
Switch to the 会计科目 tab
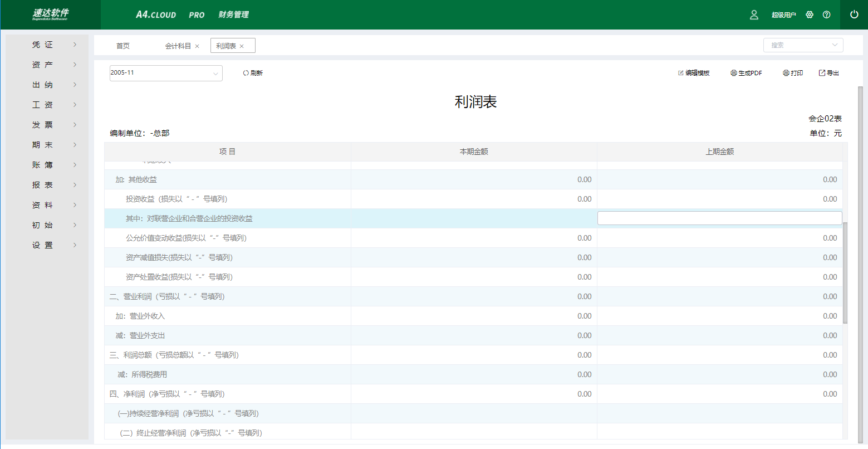click(x=178, y=46)
